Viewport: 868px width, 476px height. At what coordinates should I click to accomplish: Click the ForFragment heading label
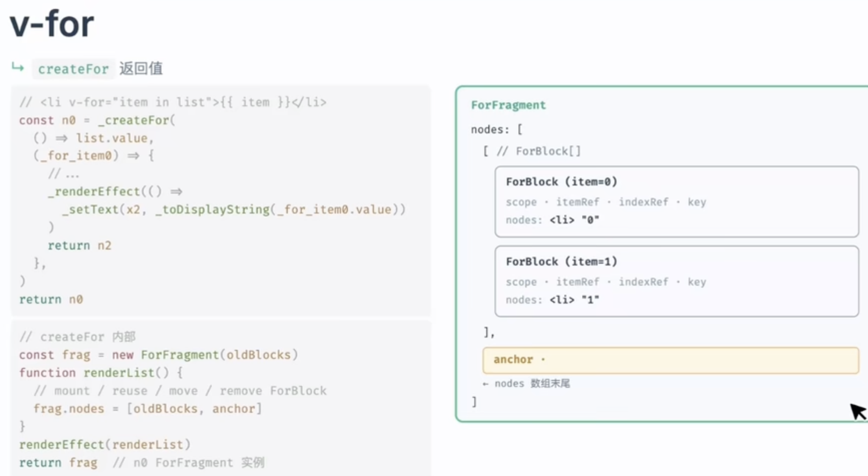[x=508, y=105]
